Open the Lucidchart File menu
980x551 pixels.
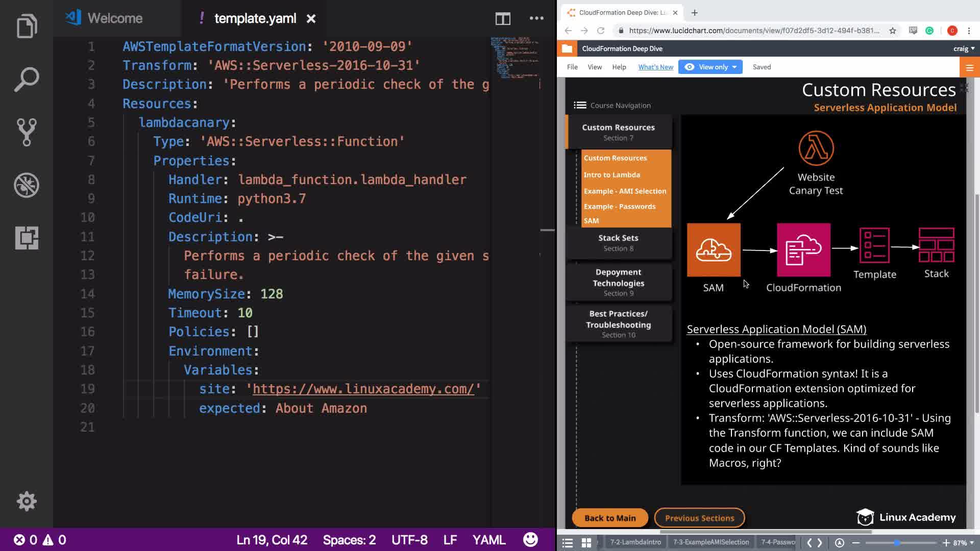(572, 67)
